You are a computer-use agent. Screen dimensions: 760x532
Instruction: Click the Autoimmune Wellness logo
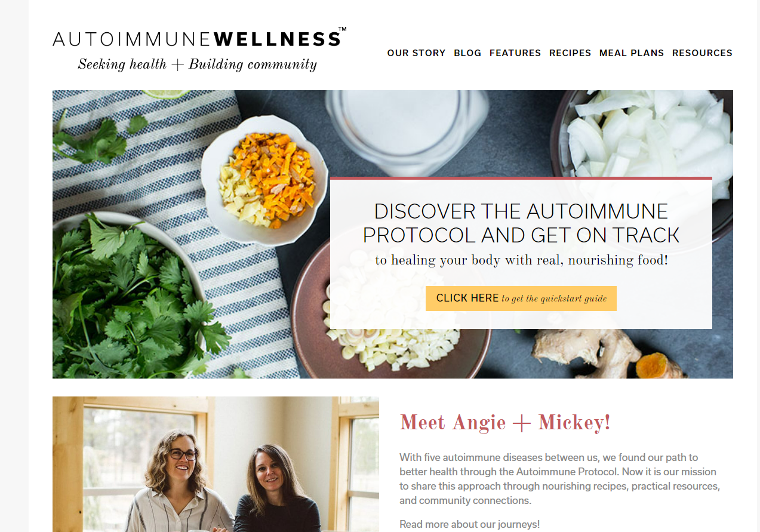pyautogui.click(x=199, y=38)
